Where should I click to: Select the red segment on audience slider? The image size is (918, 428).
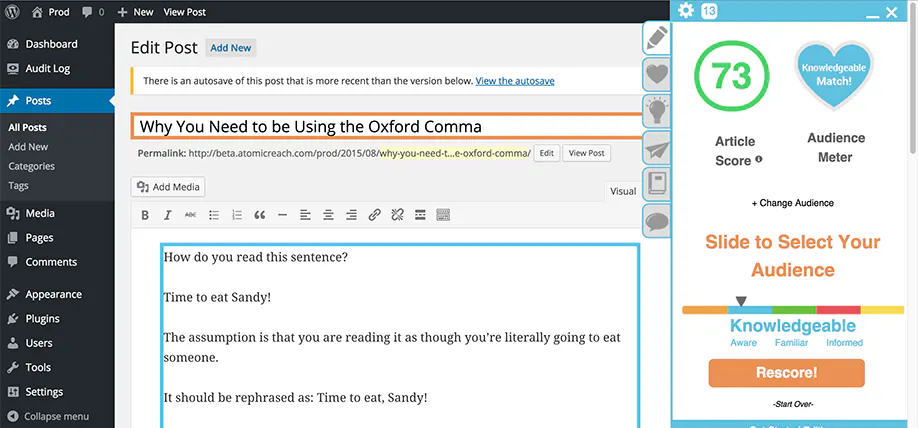(x=838, y=310)
